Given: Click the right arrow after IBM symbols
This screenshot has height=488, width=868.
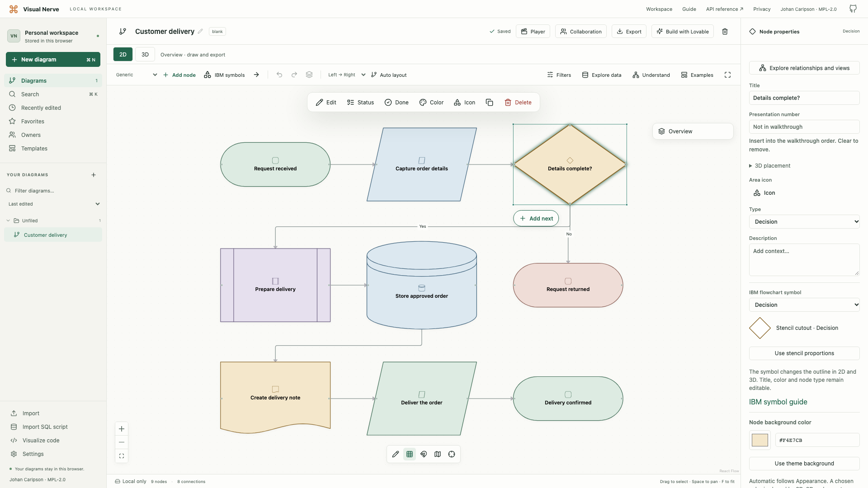Looking at the screenshot, I should coord(256,75).
